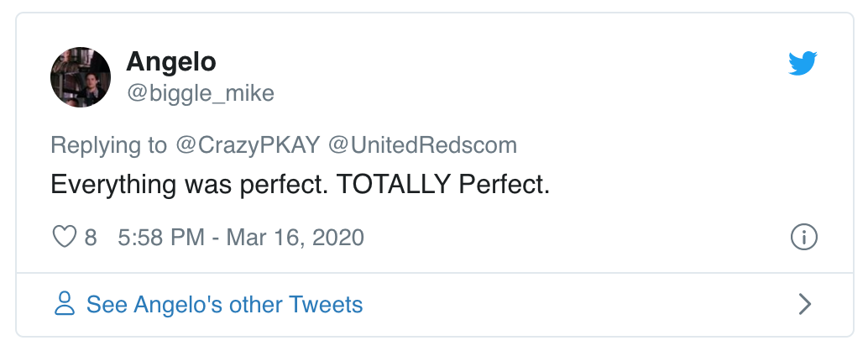This screenshot has height=351, width=868.
Task: Expand the right chevron arrow in footer
Action: (804, 304)
